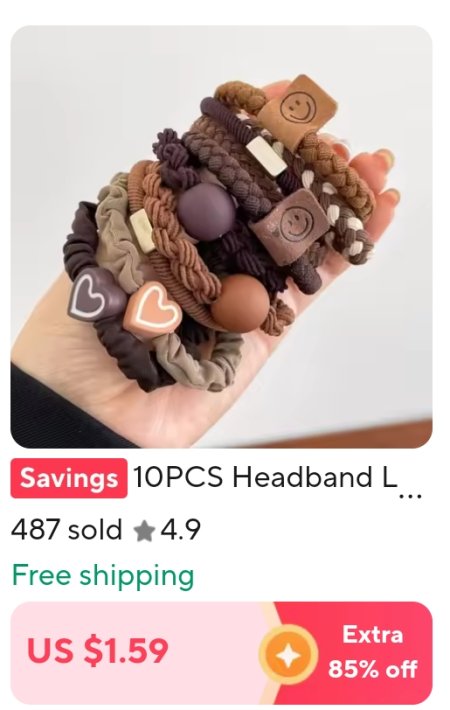The width and height of the screenshot is (450, 710).
Task: Click the red Savings badge
Action: [69, 478]
